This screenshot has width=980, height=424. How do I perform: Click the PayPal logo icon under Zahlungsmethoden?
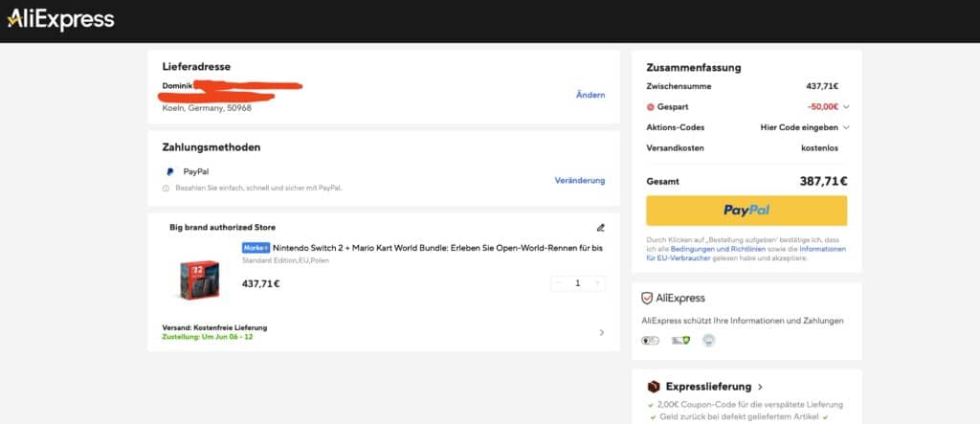(170, 171)
